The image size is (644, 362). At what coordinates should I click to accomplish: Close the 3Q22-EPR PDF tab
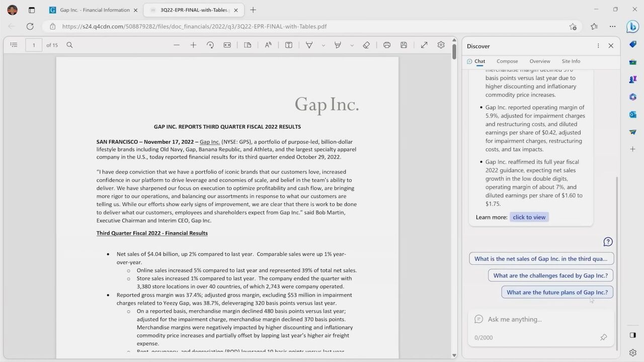(x=236, y=10)
